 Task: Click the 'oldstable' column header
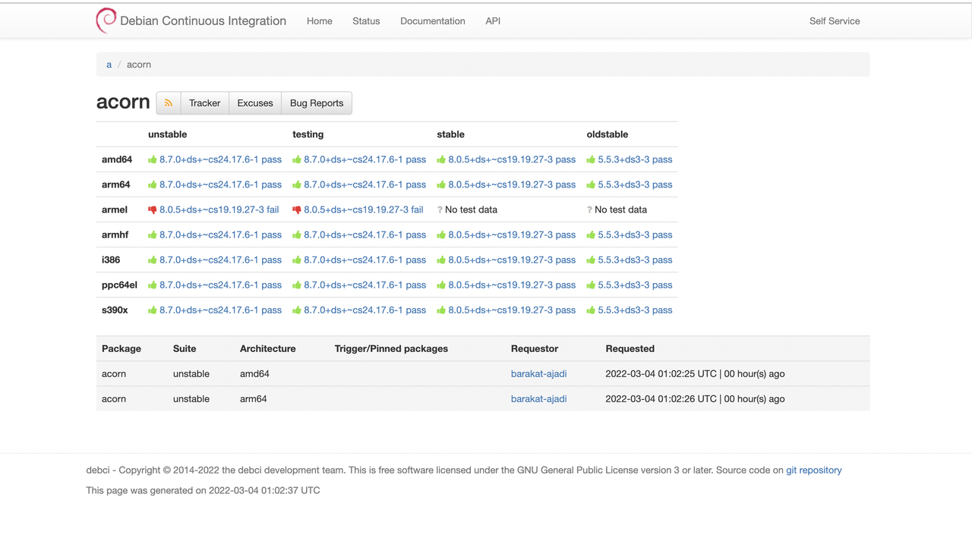pyautogui.click(x=607, y=134)
